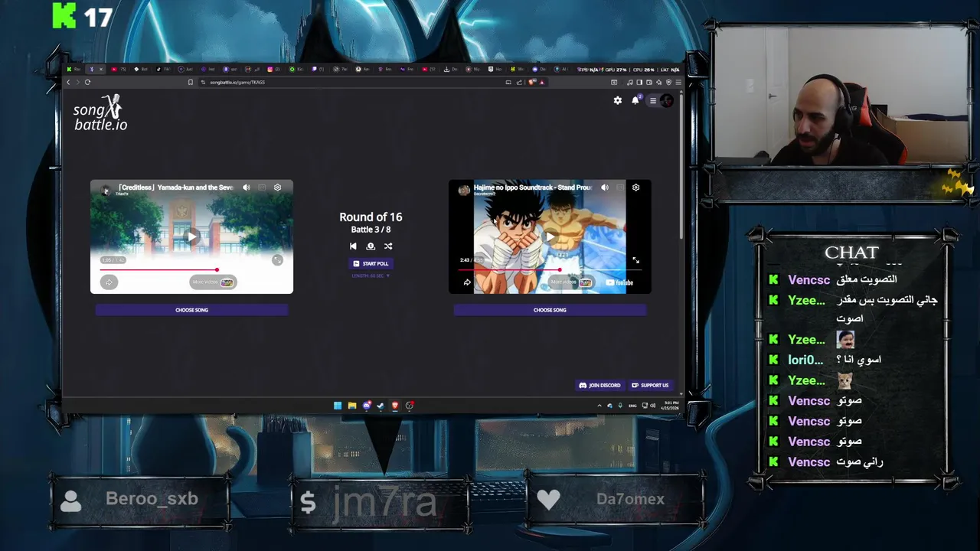Go back in the browser

tap(68, 82)
